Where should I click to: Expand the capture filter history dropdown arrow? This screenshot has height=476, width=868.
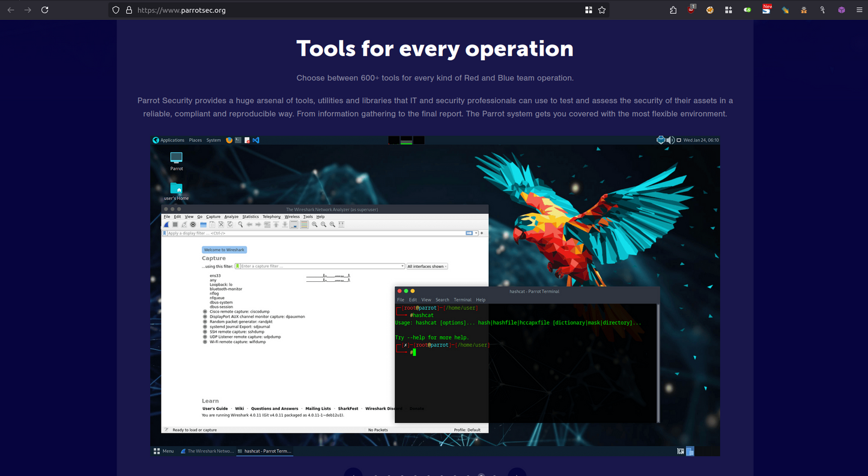pyautogui.click(x=403, y=266)
